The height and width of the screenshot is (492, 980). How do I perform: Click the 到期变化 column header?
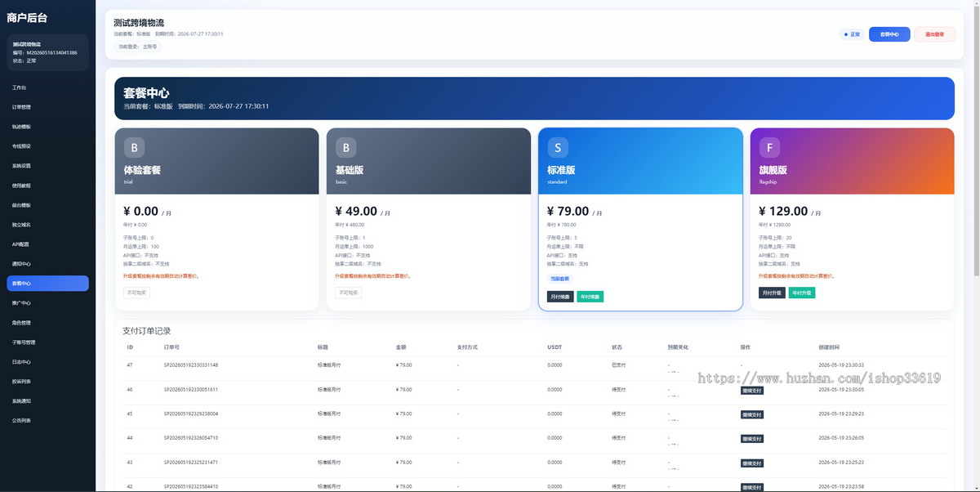[x=678, y=347]
